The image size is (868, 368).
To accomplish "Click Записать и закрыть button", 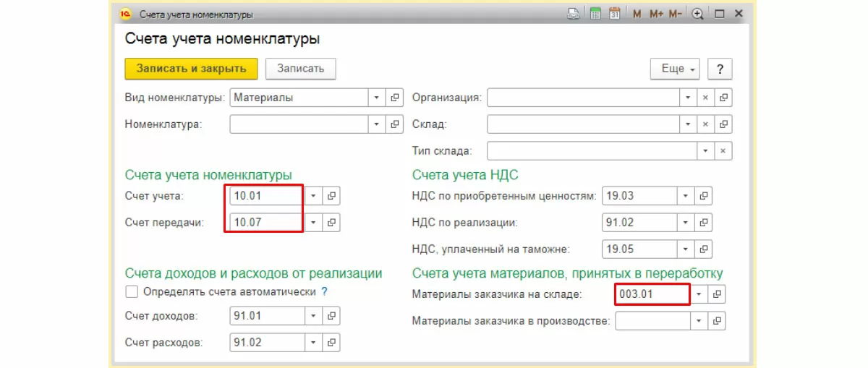I will 191,69.
